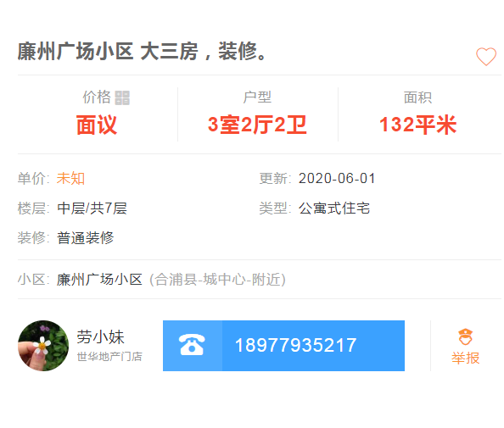Click the 面议 price value

pyautogui.click(x=97, y=125)
